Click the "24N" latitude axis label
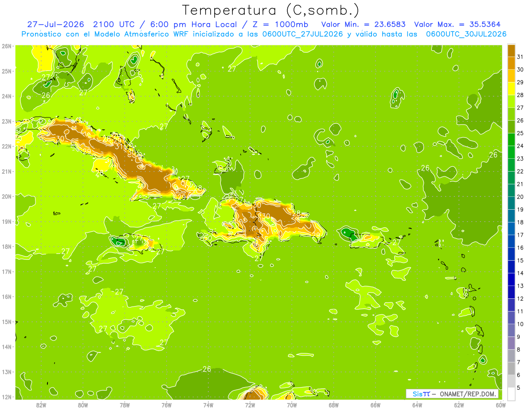 click(7, 96)
